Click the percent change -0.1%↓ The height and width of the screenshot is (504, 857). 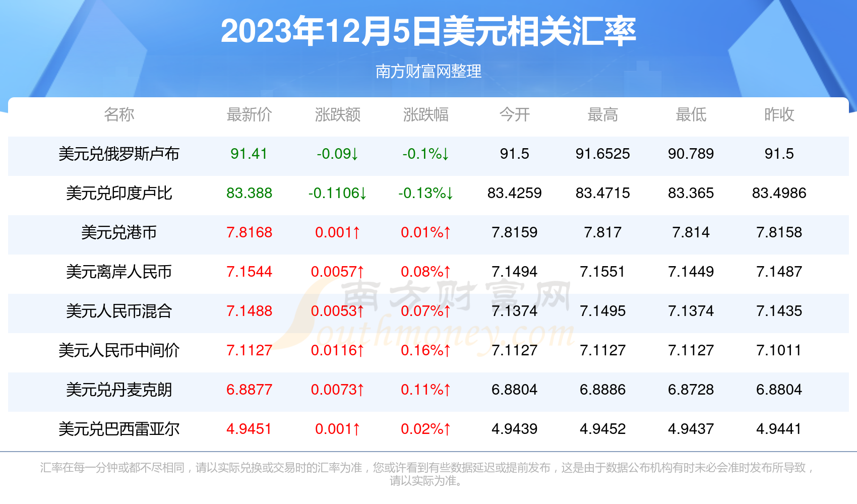[x=426, y=154]
